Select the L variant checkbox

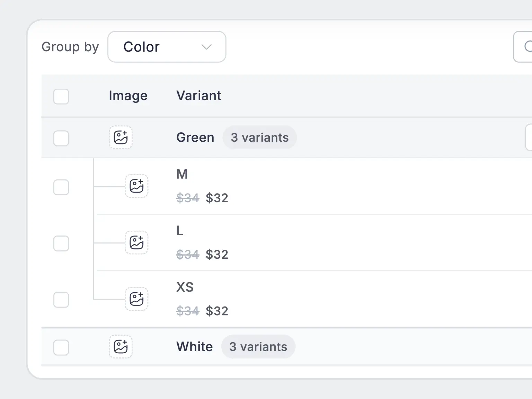(x=61, y=243)
